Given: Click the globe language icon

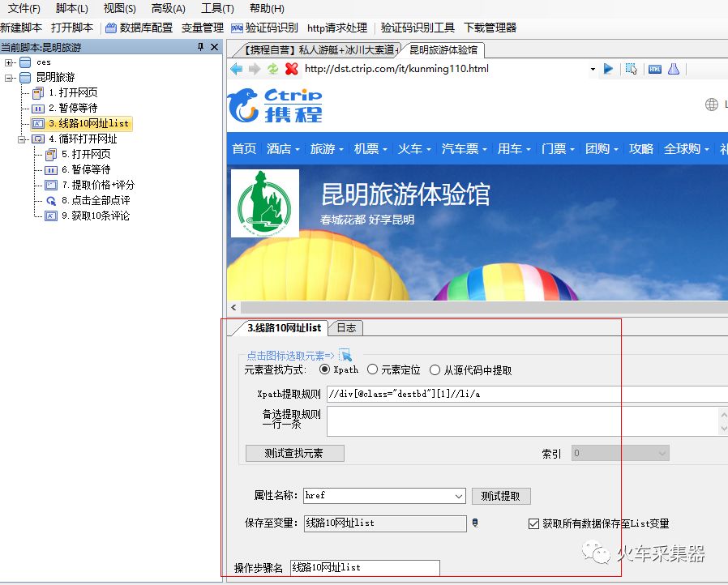Looking at the screenshot, I should [x=711, y=105].
